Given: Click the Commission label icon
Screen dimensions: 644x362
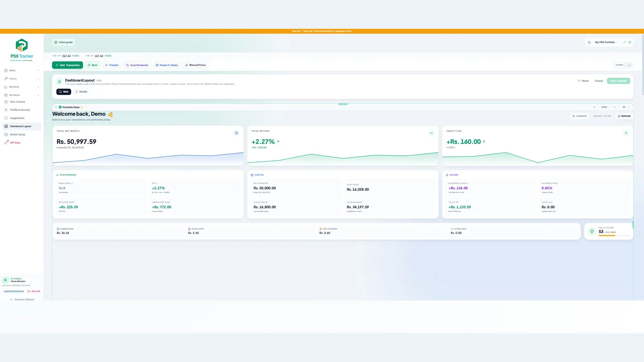Looking at the screenshot, I should (x=58, y=229).
